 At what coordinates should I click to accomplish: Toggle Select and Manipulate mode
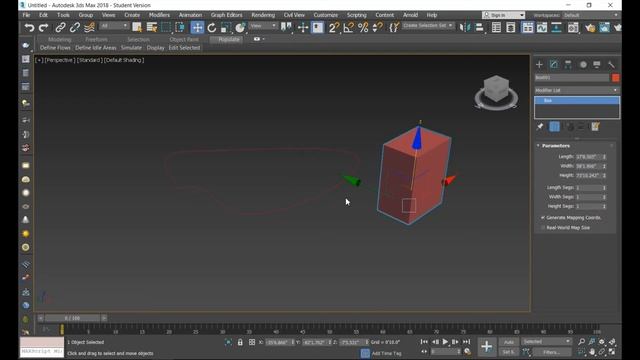coord(303,27)
